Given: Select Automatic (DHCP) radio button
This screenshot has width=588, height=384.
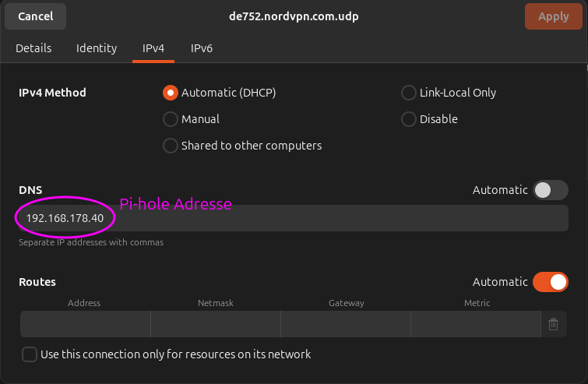Looking at the screenshot, I should (x=171, y=93).
